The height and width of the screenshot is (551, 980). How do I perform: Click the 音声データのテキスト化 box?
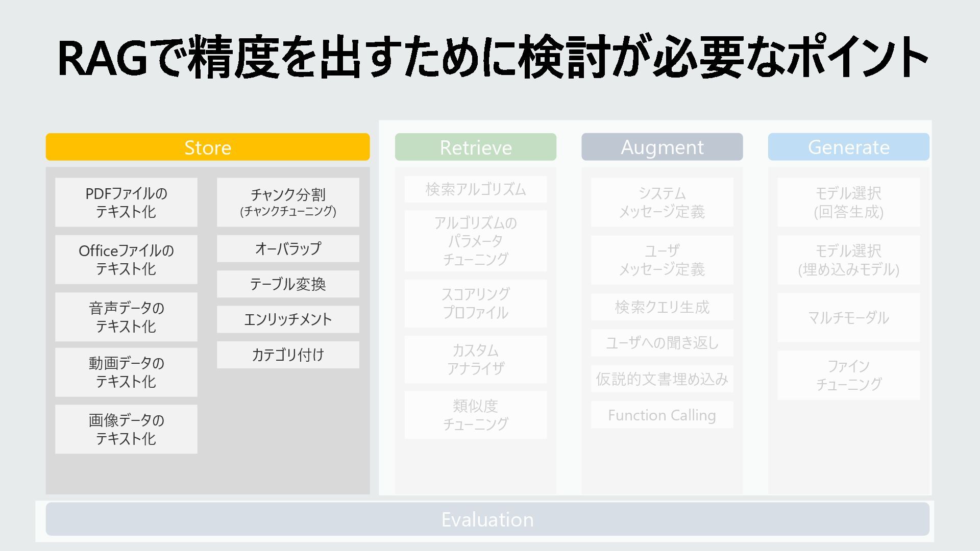126,316
